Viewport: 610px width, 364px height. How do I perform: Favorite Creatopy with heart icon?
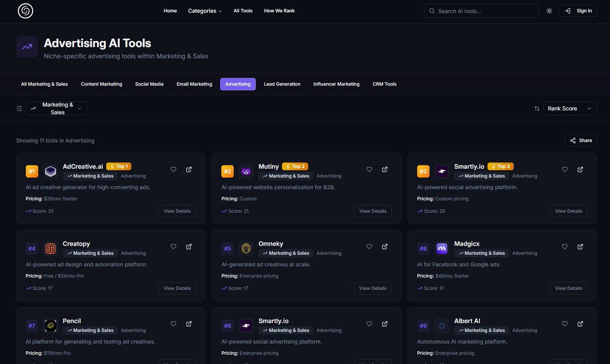tap(173, 247)
